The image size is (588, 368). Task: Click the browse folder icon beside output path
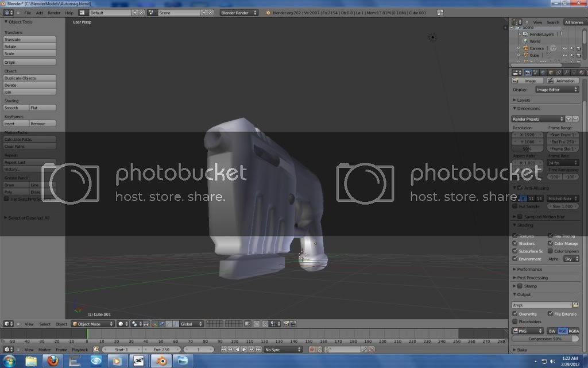[575, 305]
